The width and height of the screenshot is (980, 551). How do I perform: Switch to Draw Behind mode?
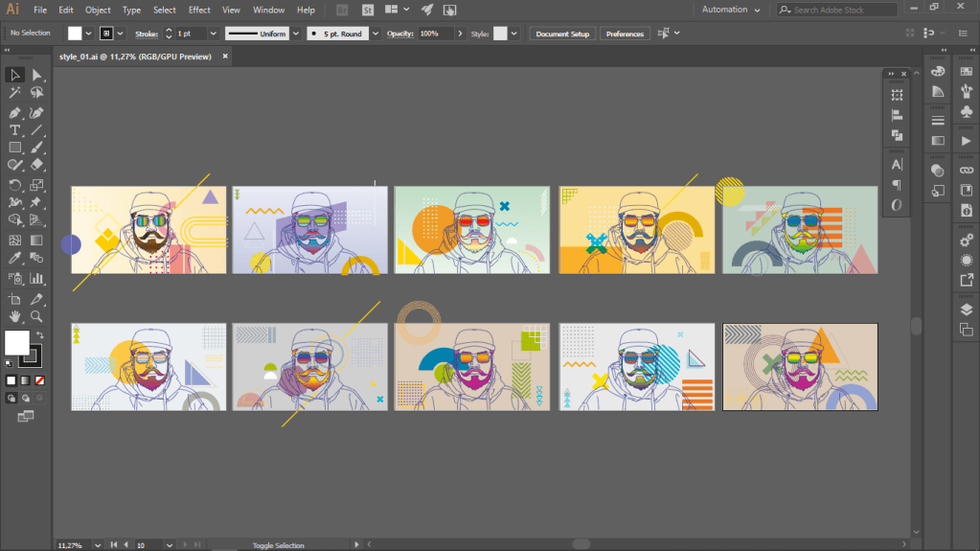click(x=26, y=398)
